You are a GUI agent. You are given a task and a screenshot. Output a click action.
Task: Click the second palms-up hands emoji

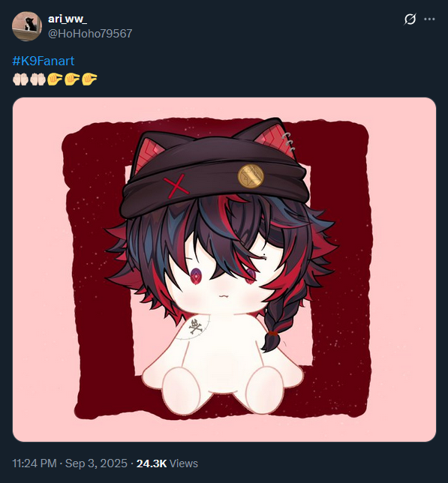[x=38, y=79]
